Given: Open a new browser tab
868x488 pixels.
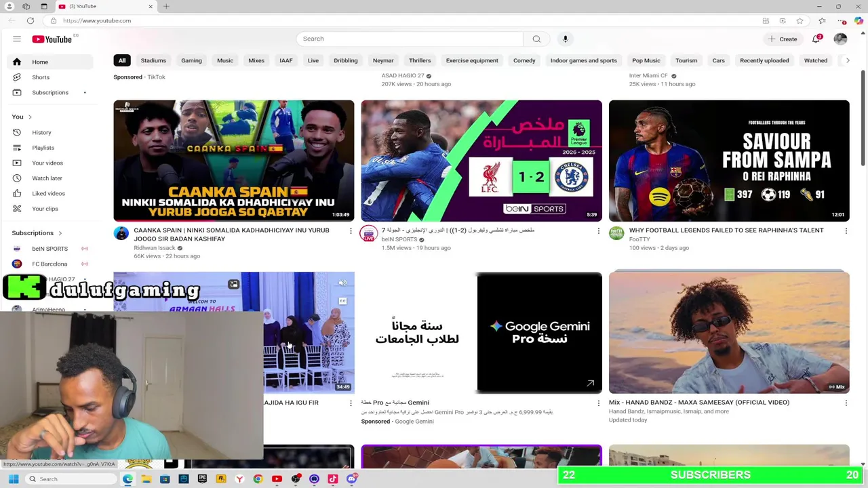Looking at the screenshot, I should pos(166,6).
